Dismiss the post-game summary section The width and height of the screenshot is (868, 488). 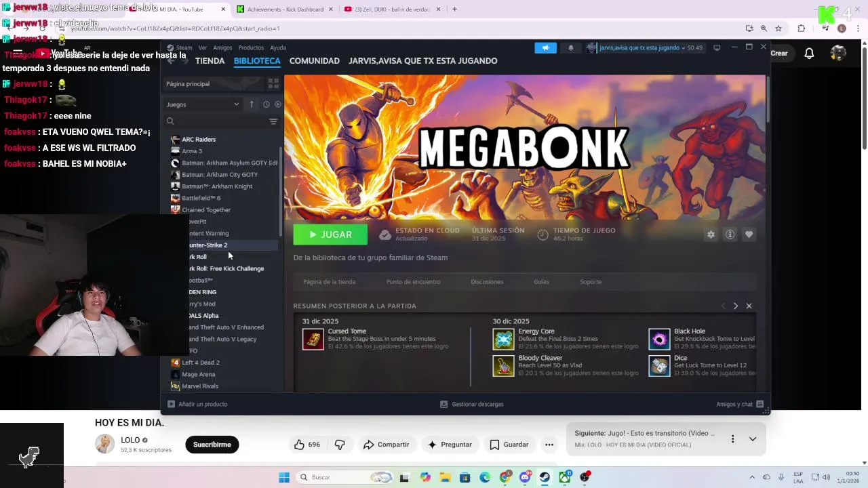(749, 306)
